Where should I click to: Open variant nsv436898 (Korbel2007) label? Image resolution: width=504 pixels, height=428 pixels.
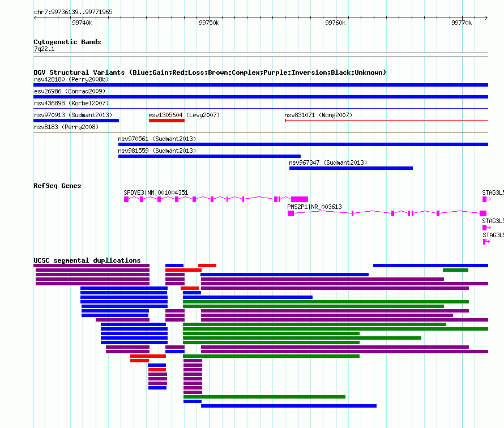pyautogui.click(x=71, y=103)
